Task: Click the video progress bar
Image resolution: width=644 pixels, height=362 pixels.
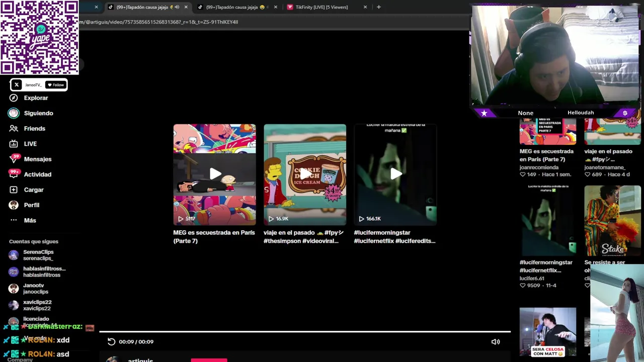Action: point(305,332)
